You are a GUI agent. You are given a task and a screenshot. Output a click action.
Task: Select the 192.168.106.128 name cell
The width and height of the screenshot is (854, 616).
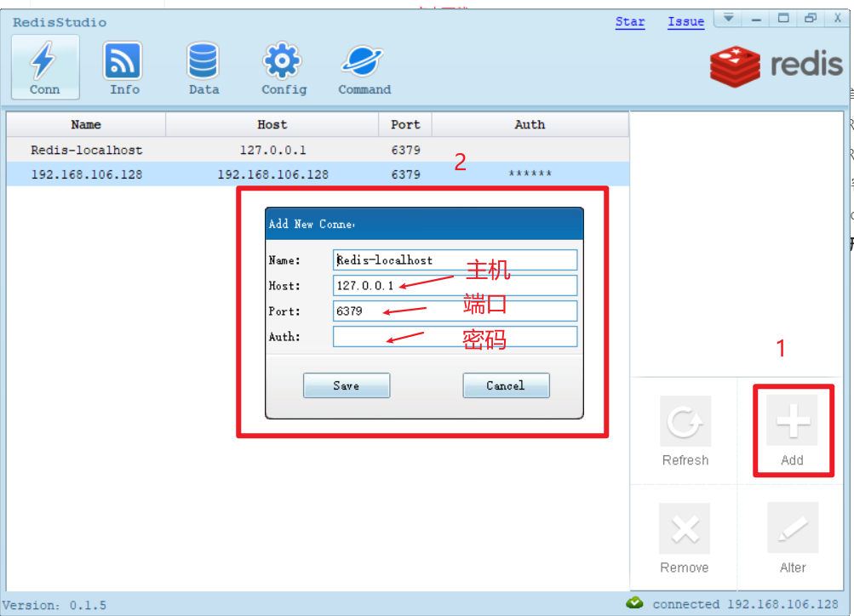coord(87,174)
